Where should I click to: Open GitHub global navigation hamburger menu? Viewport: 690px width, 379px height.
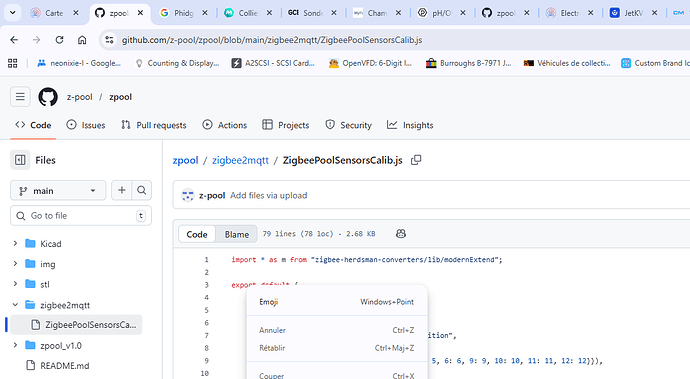tap(20, 97)
